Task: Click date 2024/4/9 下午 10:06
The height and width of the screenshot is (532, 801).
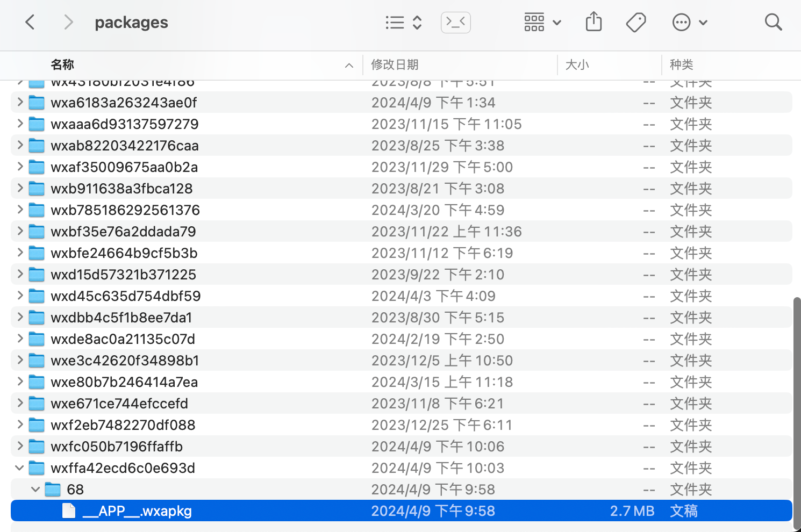Action: (438, 447)
